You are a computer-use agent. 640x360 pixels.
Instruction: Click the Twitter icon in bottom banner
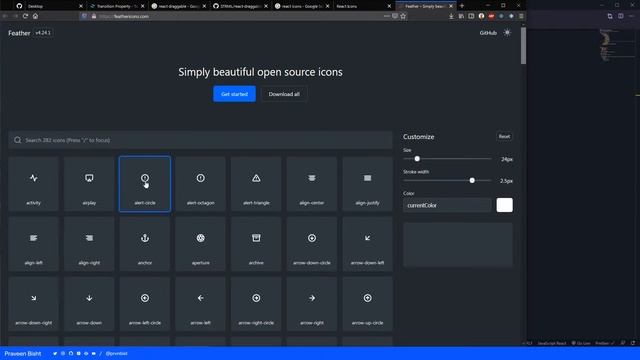pyautogui.click(x=55, y=353)
